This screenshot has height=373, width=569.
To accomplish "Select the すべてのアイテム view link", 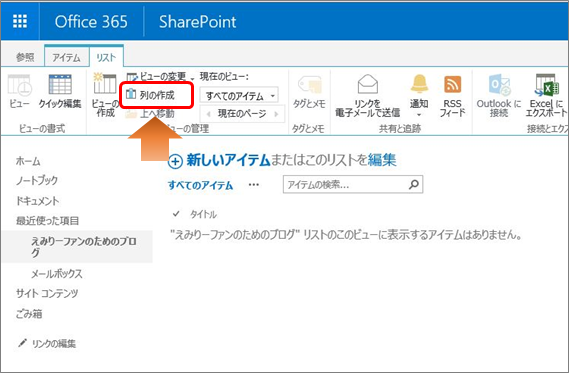I will pos(200,185).
